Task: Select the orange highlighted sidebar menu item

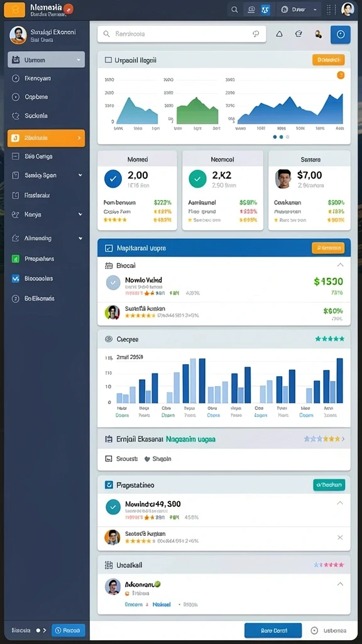Action: [46, 138]
